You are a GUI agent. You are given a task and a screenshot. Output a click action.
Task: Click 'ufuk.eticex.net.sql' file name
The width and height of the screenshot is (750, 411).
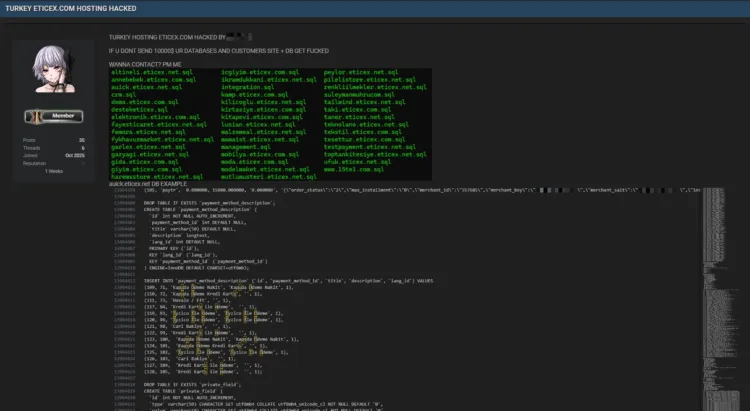[x=357, y=162]
